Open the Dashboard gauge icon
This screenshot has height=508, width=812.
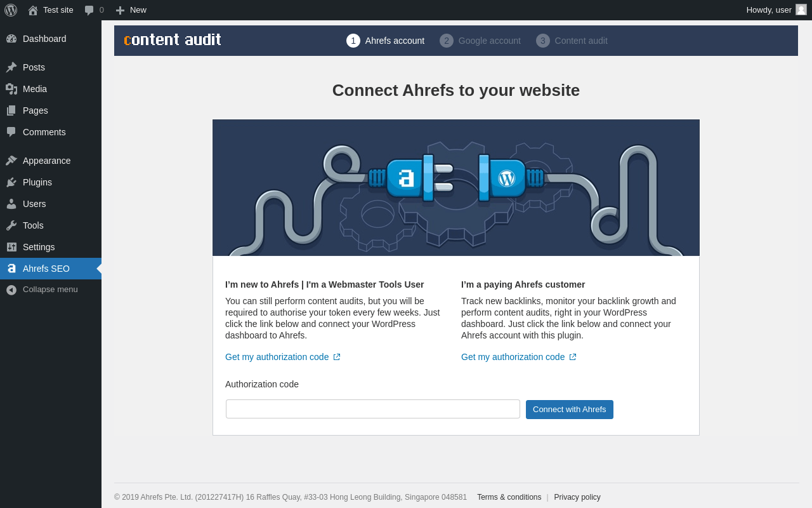tap(11, 39)
